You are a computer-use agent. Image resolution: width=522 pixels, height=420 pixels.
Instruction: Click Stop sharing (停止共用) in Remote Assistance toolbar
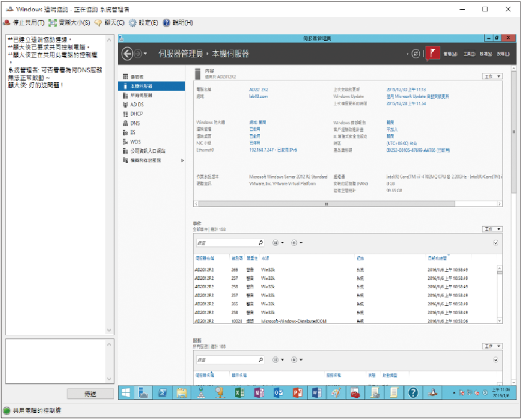click(x=24, y=23)
